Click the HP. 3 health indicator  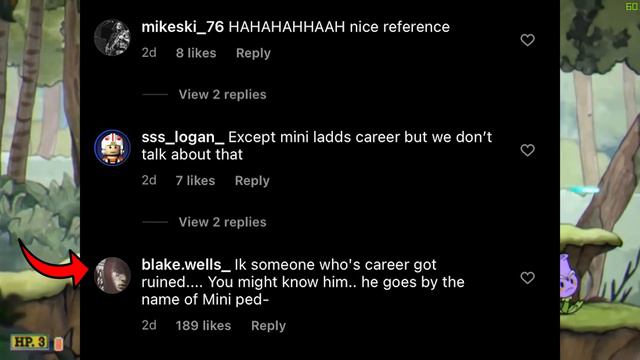29,342
